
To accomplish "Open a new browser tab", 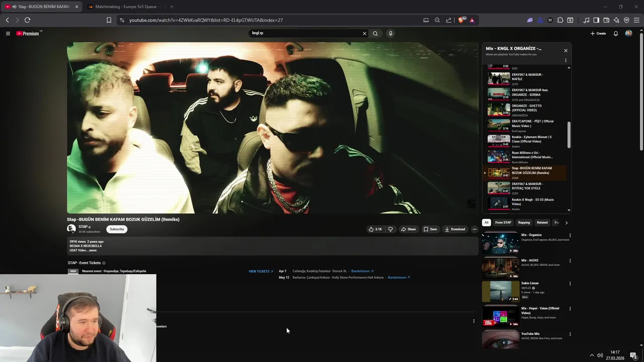I will pyautogui.click(x=172, y=7).
